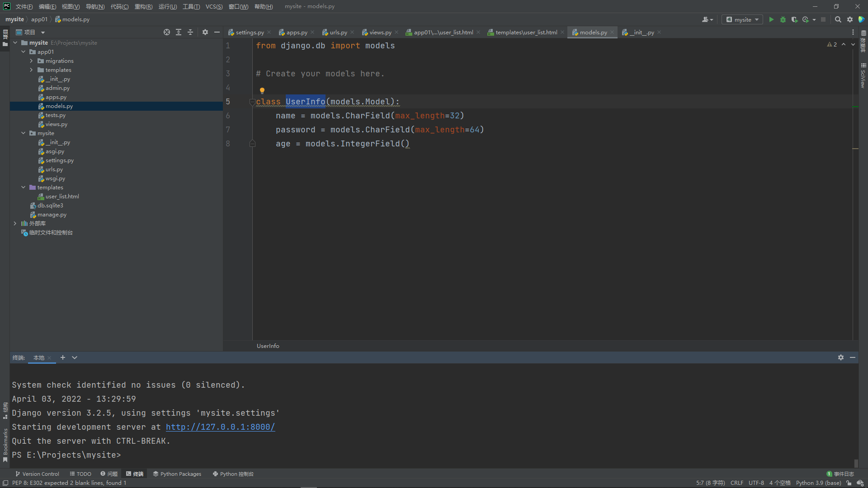This screenshot has height=488, width=868.
Task: Hide the terminal panel with the minus icon
Action: [x=853, y=357]
